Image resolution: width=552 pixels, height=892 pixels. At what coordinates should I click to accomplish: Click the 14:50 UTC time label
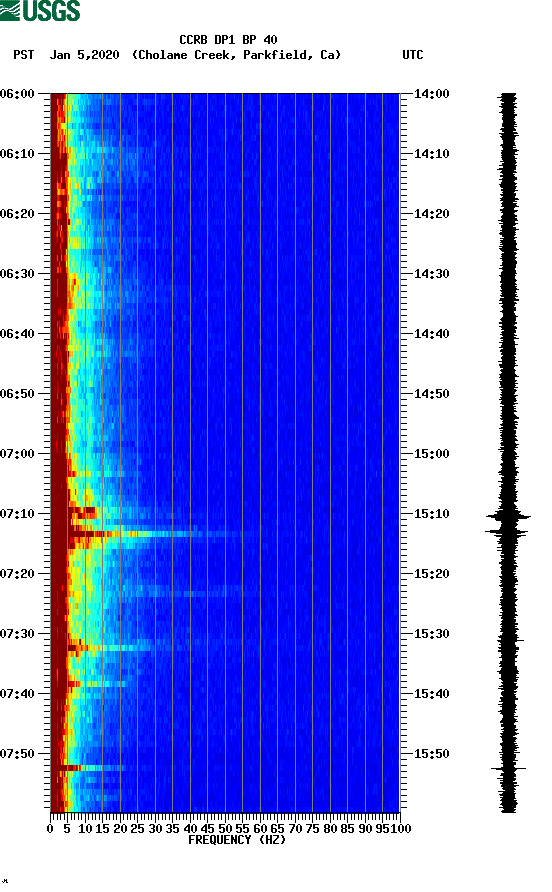431,394
